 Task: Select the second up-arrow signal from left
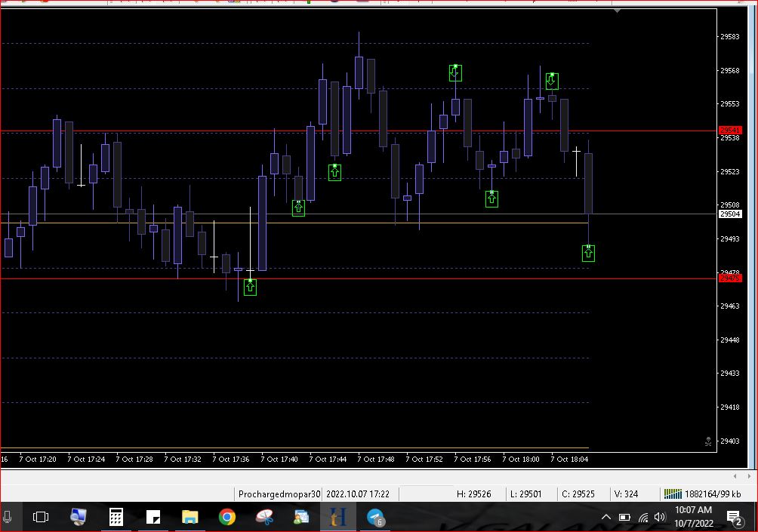point(298,208)
